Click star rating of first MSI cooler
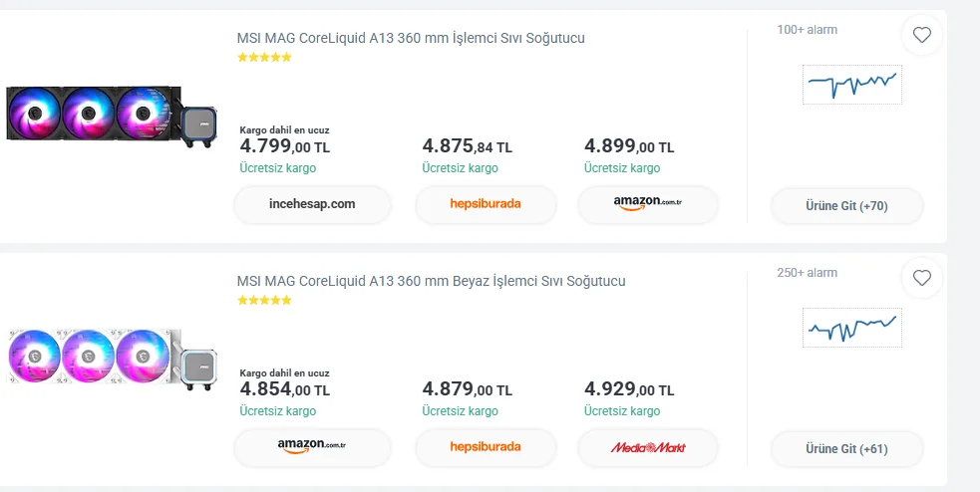The image size is (980, 492). point(264,58)
